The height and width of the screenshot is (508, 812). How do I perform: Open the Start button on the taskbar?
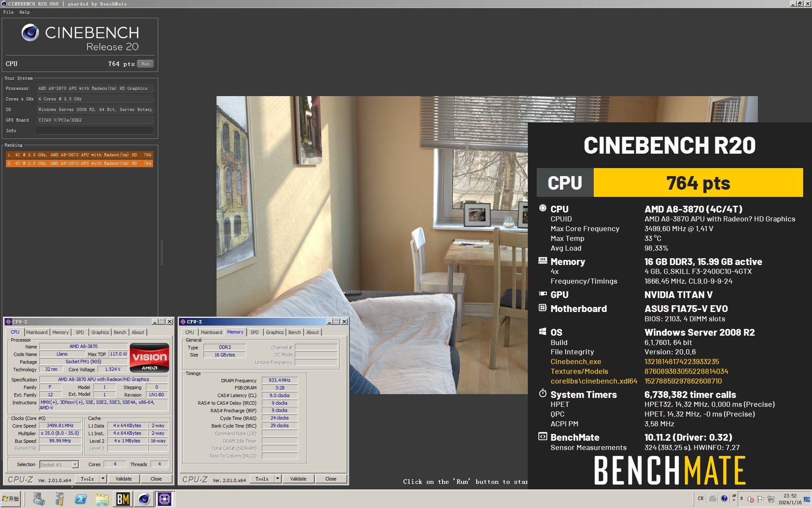[11, 499]
